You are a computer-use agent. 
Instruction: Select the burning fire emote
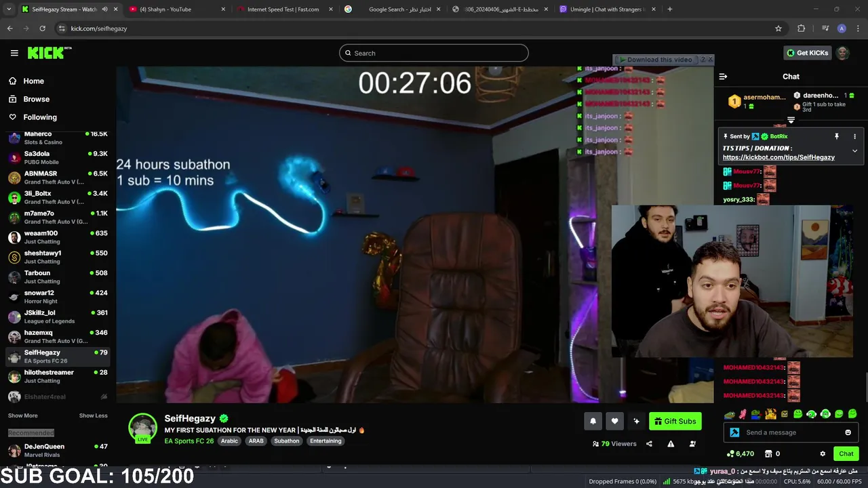tap(770, 414)
